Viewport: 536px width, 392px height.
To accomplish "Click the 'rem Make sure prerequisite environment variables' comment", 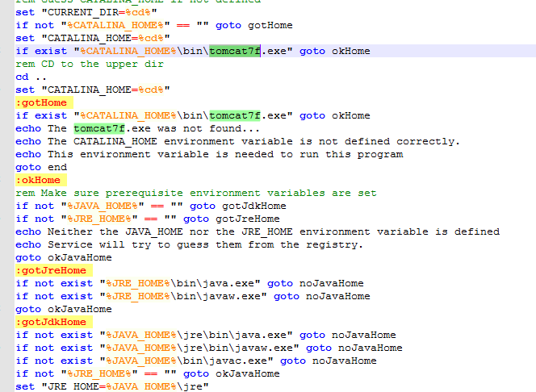I will [196, 194].
